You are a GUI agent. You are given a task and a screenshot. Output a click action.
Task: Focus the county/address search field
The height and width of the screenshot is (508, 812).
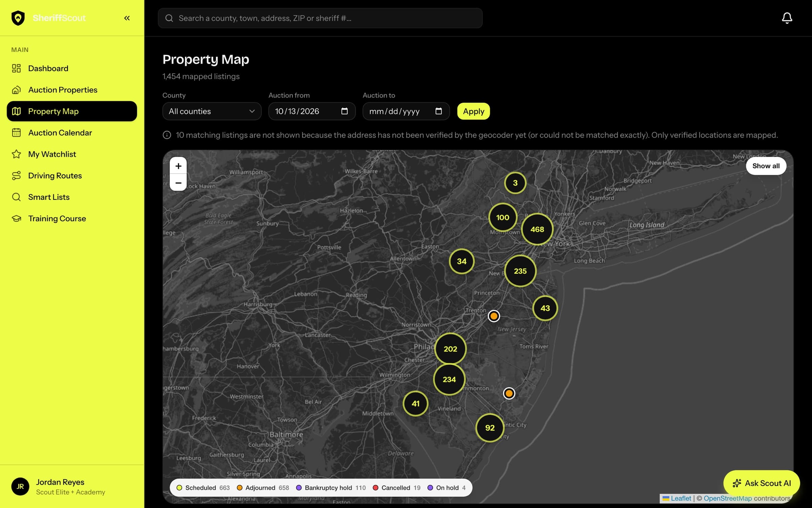(320, 18)
